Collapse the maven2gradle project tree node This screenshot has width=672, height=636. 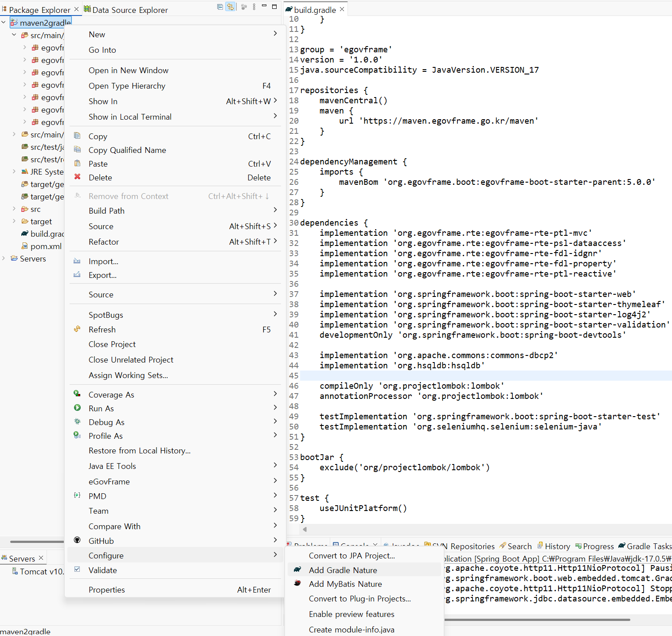point(4,22)
